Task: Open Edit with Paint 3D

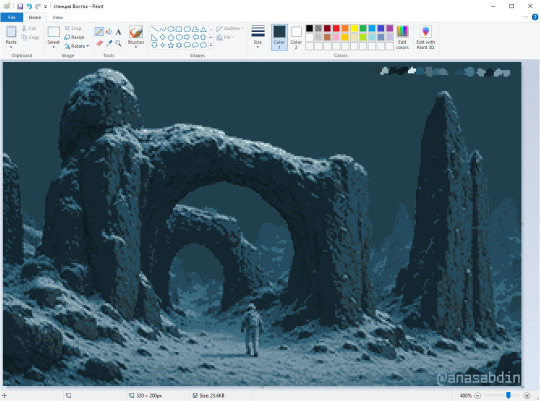Action: 425,38
